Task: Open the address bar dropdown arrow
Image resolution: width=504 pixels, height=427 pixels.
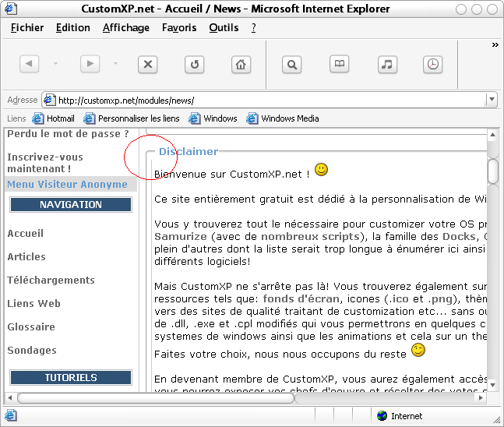Action: pos(492,100)
